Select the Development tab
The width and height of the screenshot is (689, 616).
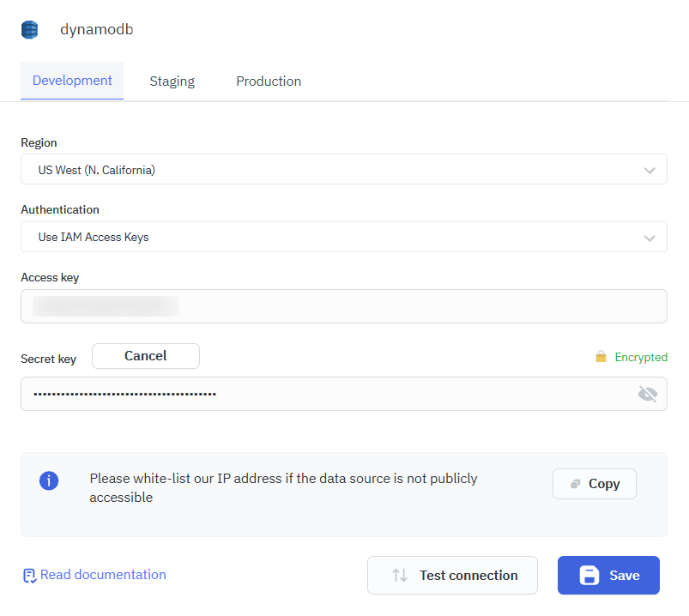[x=72, y=80]
